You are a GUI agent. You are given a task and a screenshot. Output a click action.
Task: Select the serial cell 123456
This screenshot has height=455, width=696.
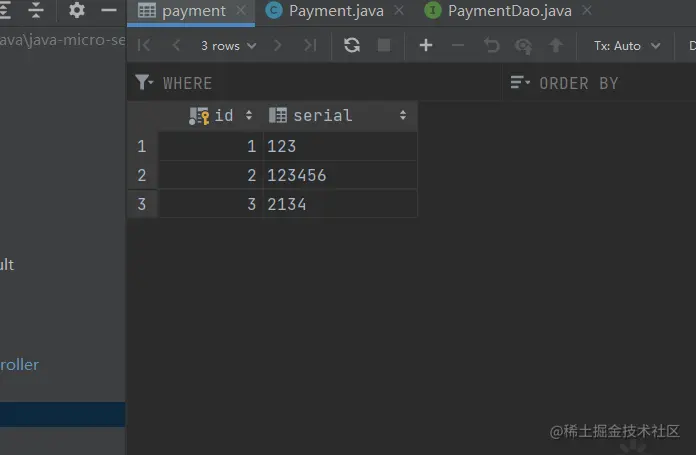click(340, 175)
